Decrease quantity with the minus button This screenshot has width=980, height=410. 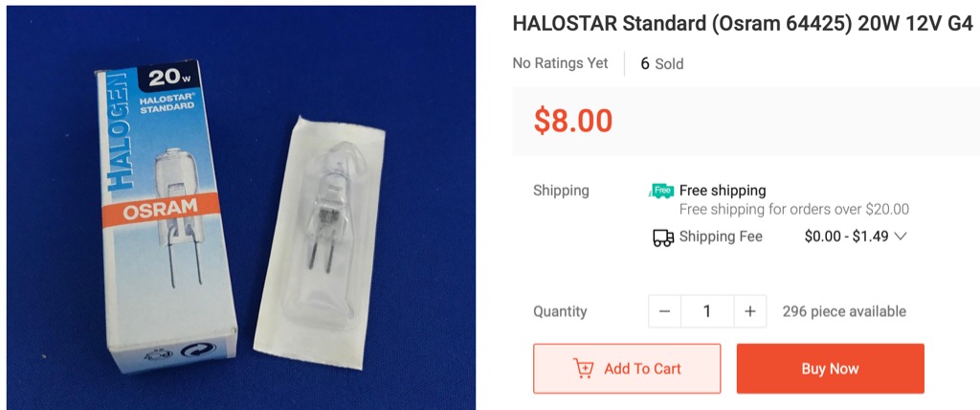point(665,311)
